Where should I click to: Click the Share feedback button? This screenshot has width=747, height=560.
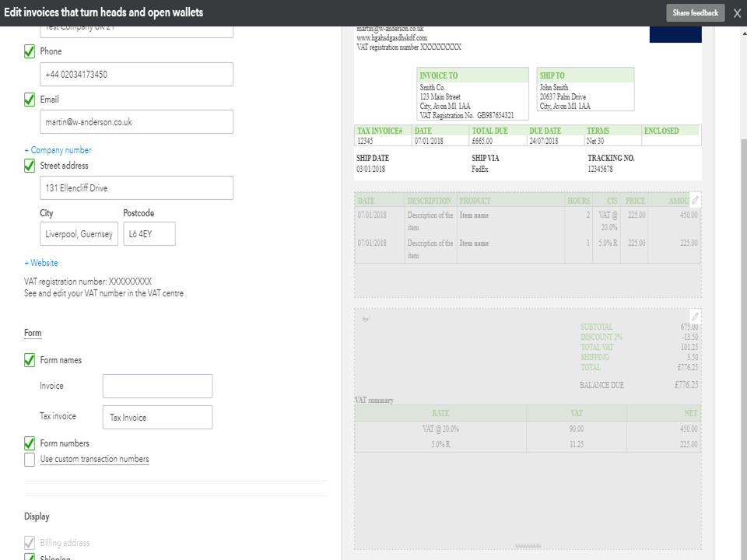(695, 13)
